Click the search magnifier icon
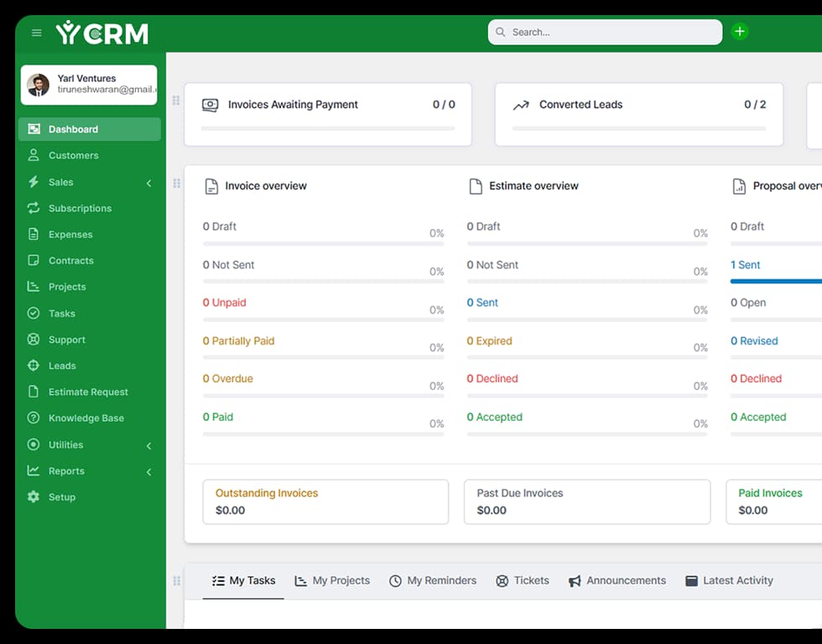The width and height of the screenshot is (822, 644). 501,32
